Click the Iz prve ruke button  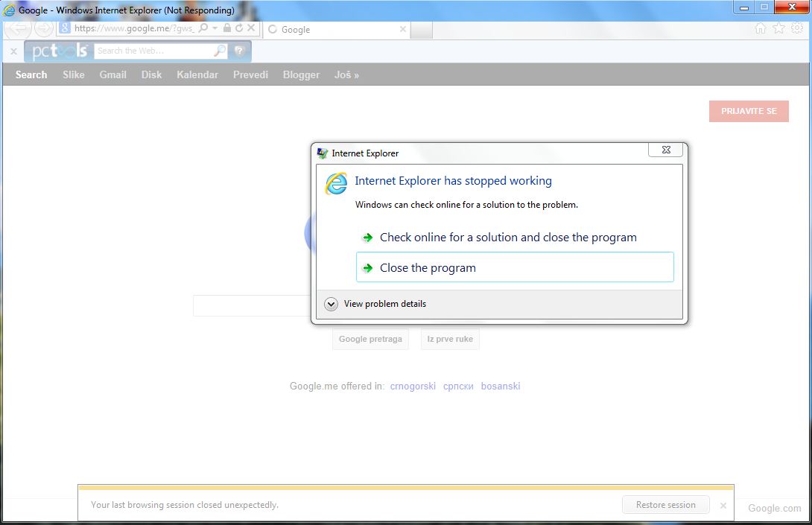pos(450,339)
